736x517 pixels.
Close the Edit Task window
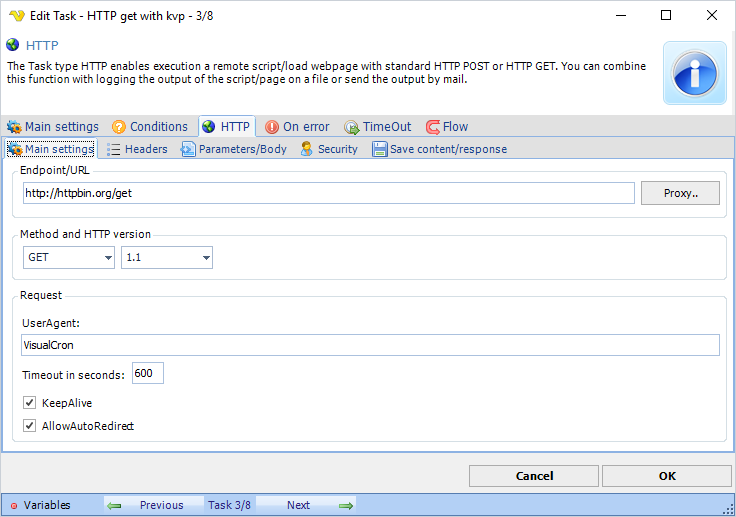click(x=712, y=15)
